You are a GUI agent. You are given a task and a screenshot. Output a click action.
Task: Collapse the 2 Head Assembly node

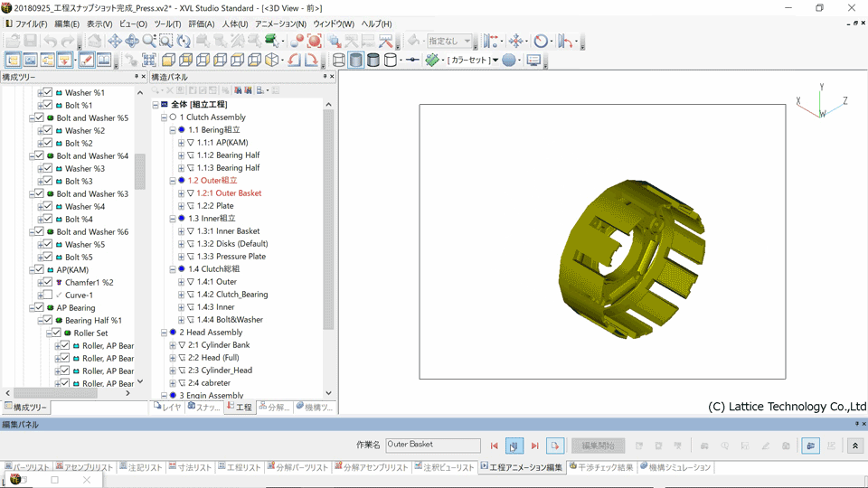click(x=164, y=333)
